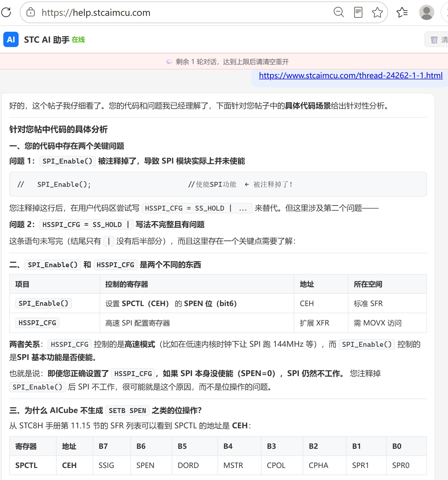
Task: Click heading 针对您帖中代码的具体分析
Action: (58, 129)
